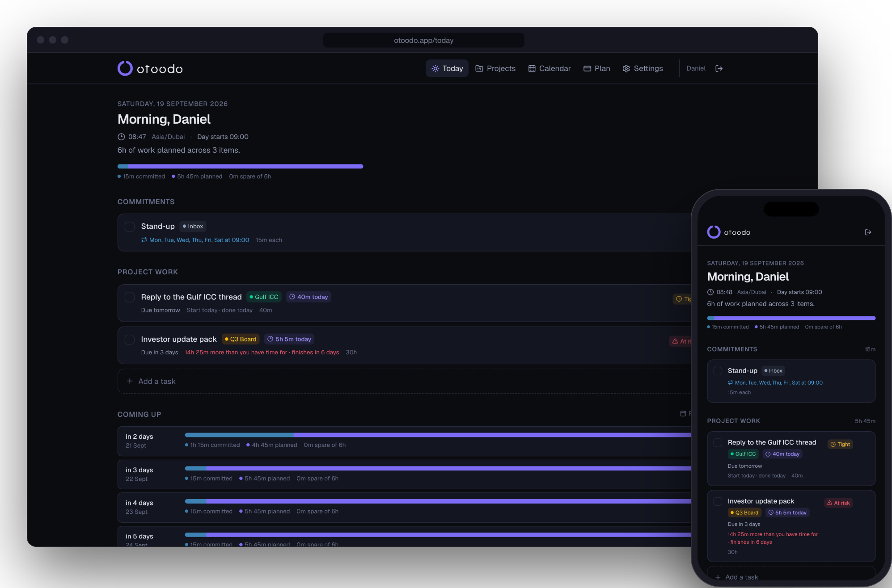The width and height of the screenshot is (892, 588).
Task: Click the clock icon beside 08:48 on phone
Action: coord(710,292)
